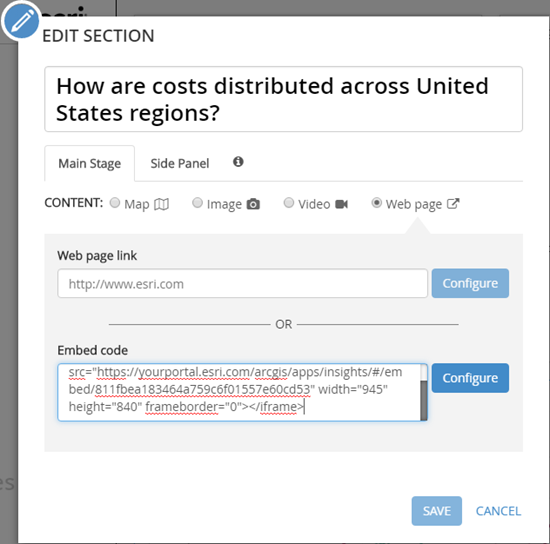Click the blue pencil edit icon
This screenshot has height=544, width=550.
point(22,21)
